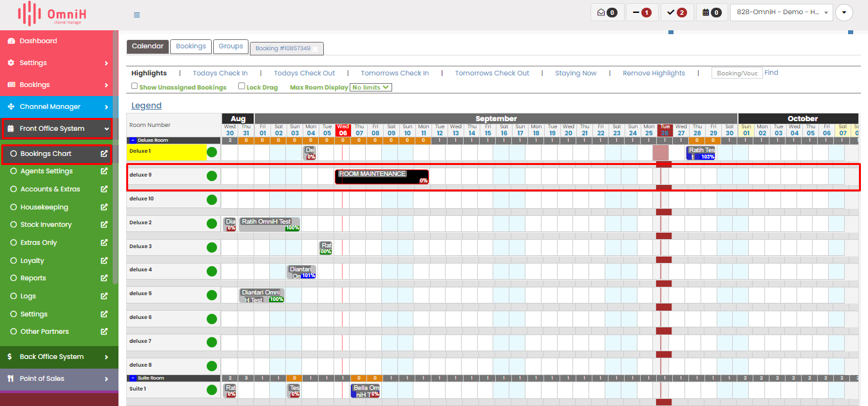Collapse the Front Office System menu

pyautogui.click(x=56, y=128)
